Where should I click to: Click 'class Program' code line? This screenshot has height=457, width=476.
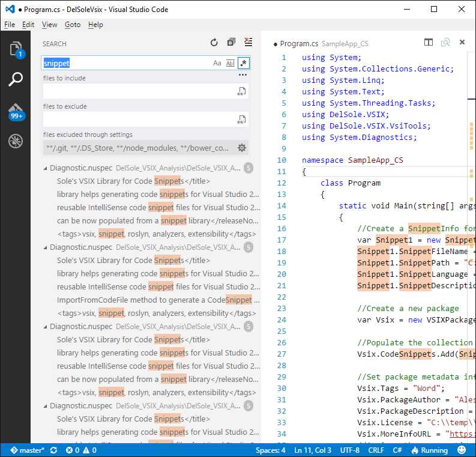[351, 183]
